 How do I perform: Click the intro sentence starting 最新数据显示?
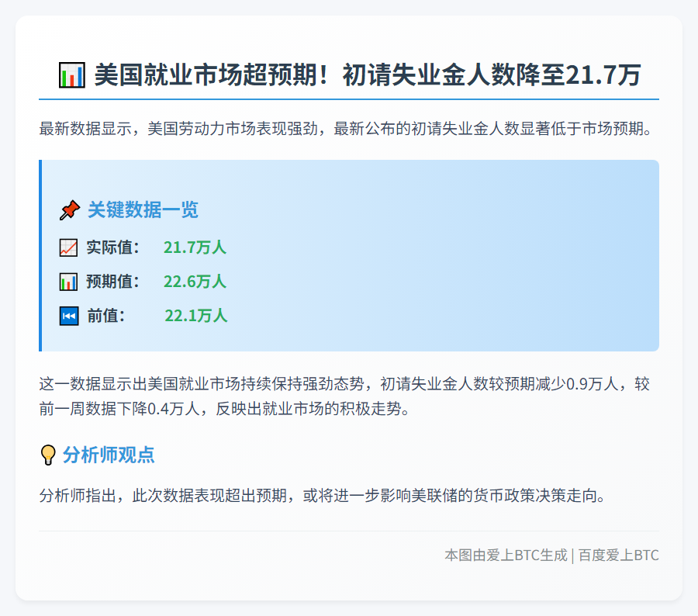coord(347,129)
